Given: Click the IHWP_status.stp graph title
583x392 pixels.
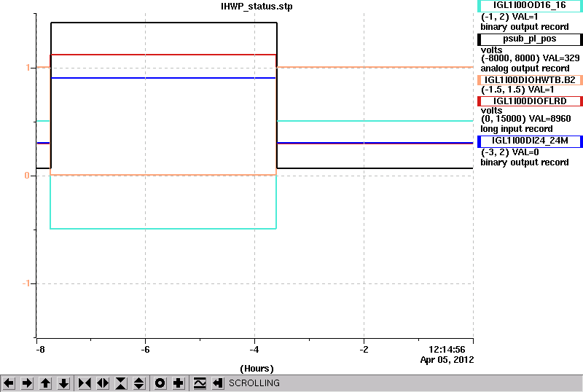Looking at the screenshot, I should pos(257,7).
